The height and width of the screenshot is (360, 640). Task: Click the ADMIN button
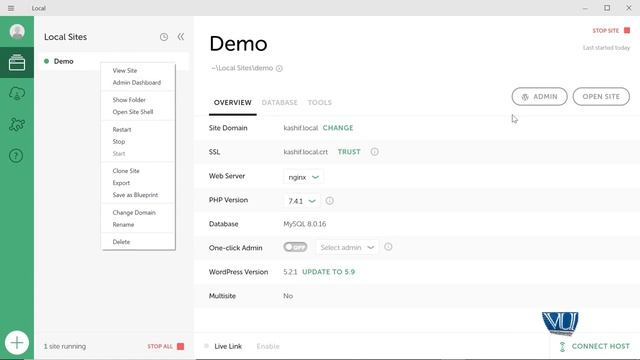pos(540,97)
